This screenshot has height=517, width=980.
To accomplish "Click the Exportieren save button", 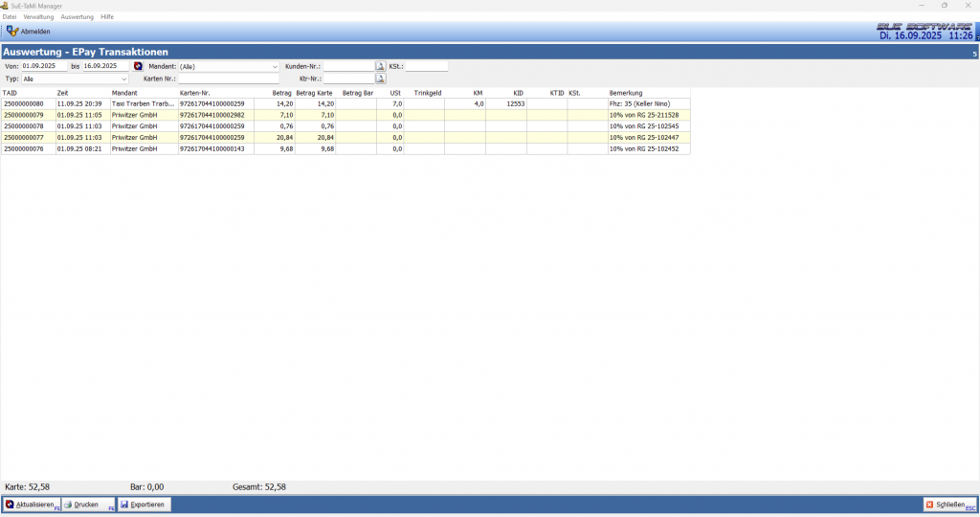I will point(144,505).
